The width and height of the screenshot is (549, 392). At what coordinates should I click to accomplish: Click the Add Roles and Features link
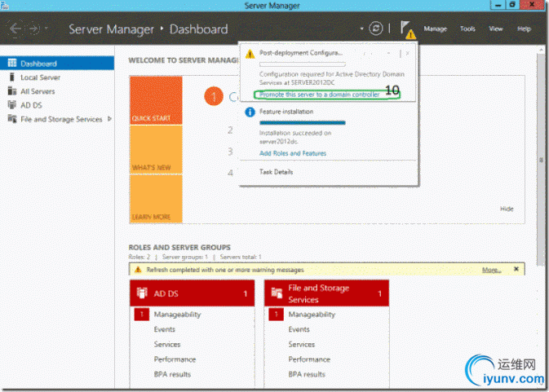[x=293, y=153]
